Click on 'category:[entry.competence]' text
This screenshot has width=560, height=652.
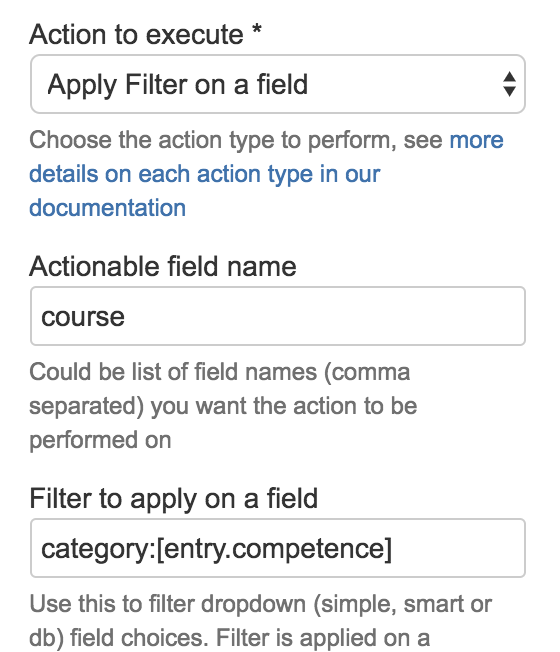[216, 549]
